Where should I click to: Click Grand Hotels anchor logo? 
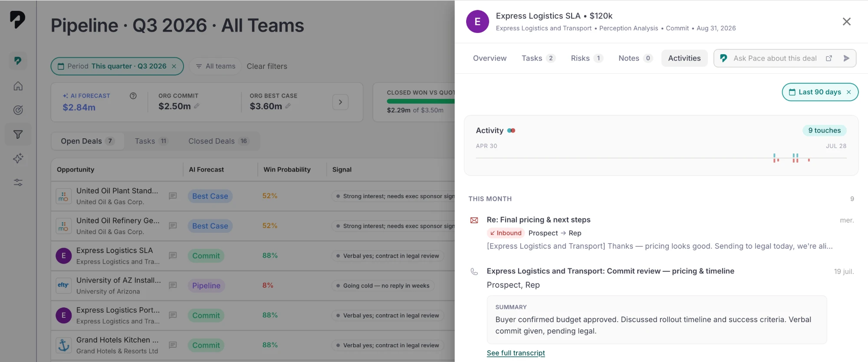tap(64, 346)
